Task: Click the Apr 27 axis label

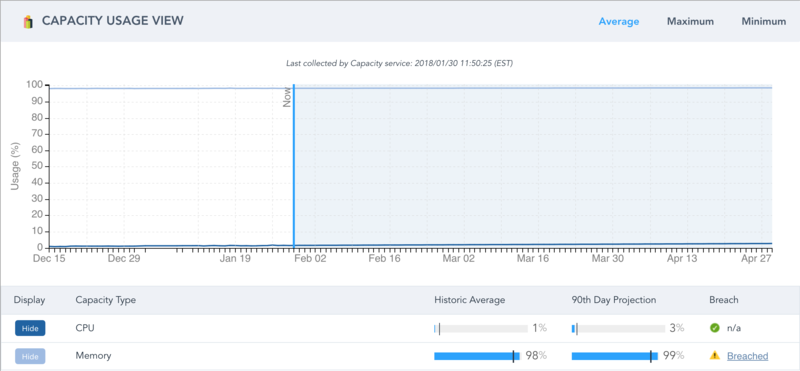Action: pyautogui.click(x=757, y=259)
